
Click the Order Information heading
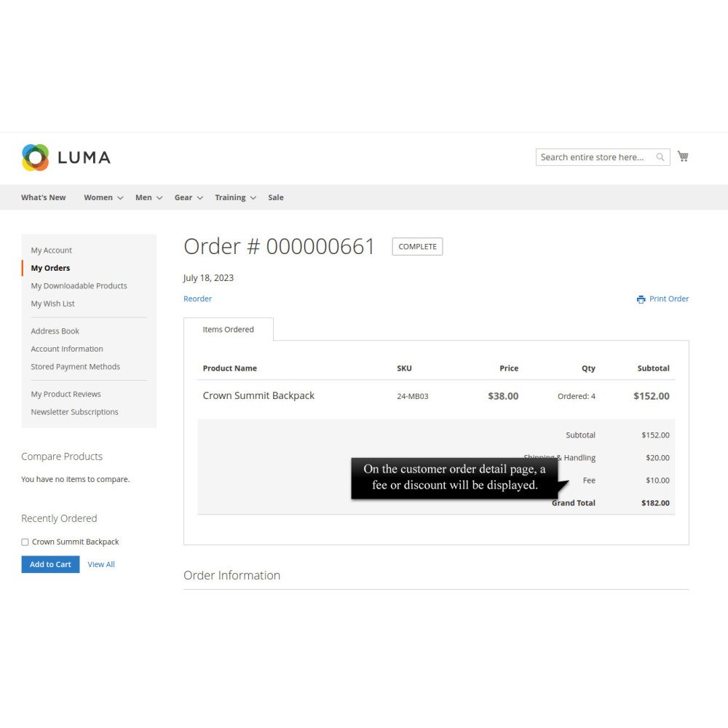tap(232, 575)
